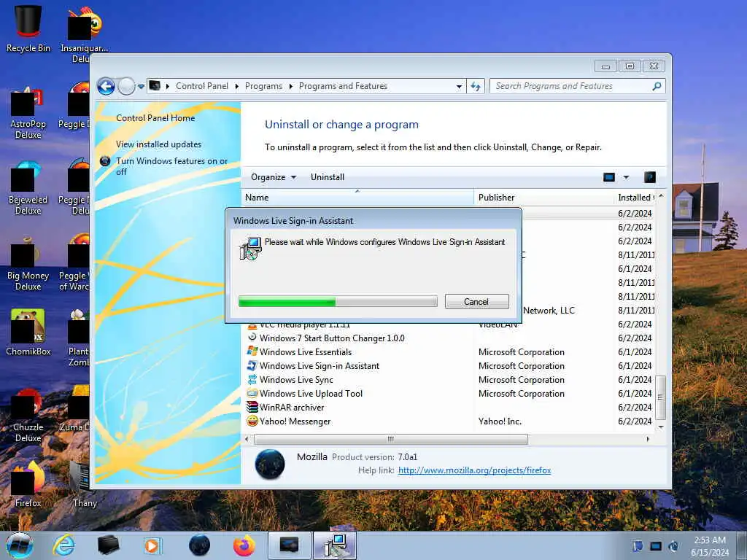Click the Programs breadcrumb
This screenshot has height=560, width=747.
(263, 86)
